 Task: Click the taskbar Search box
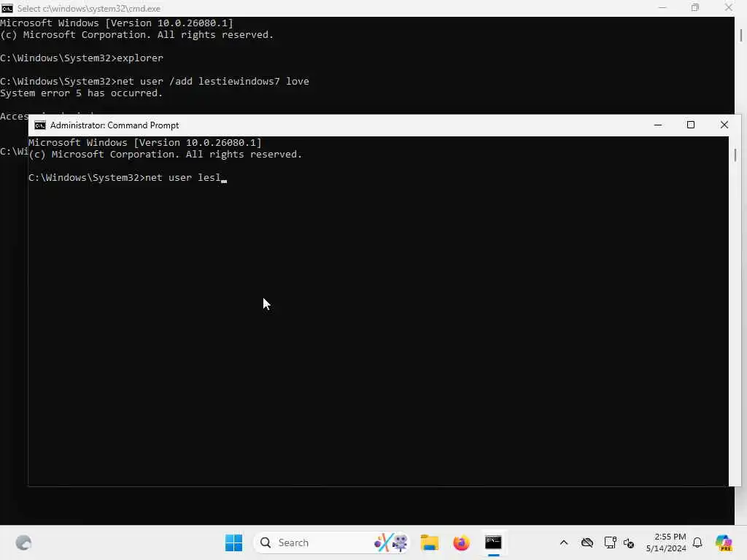[332, 542]
